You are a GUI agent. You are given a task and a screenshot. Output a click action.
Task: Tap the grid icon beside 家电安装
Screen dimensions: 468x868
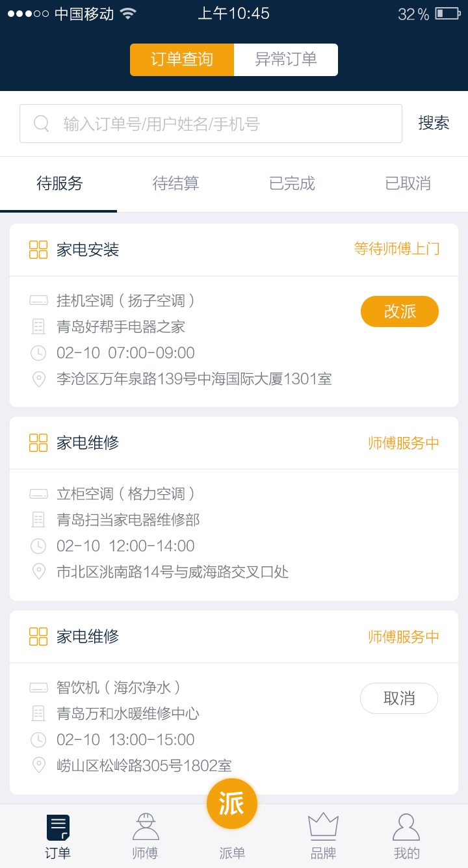click(x=38, y=250)
